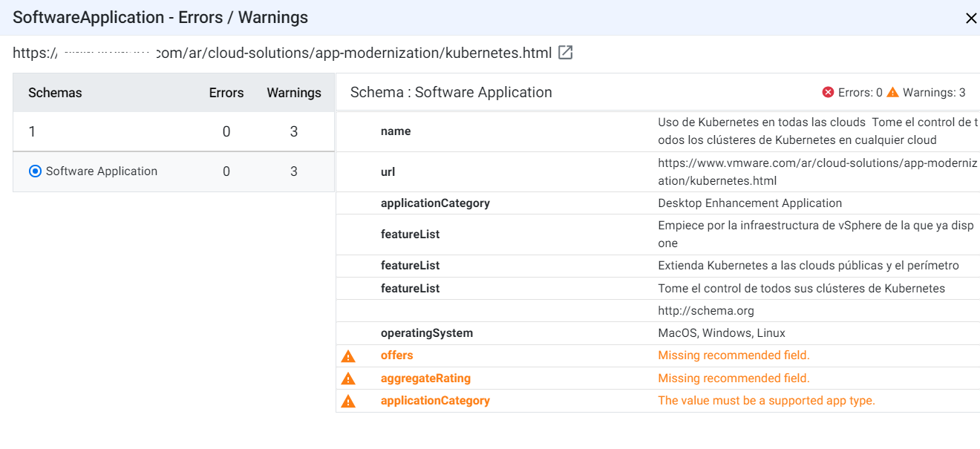Image resolution: width=980 pixels, height=449 pixels.
Task: Click the orange 'offers' property label
Action: (x=397, y=355)
